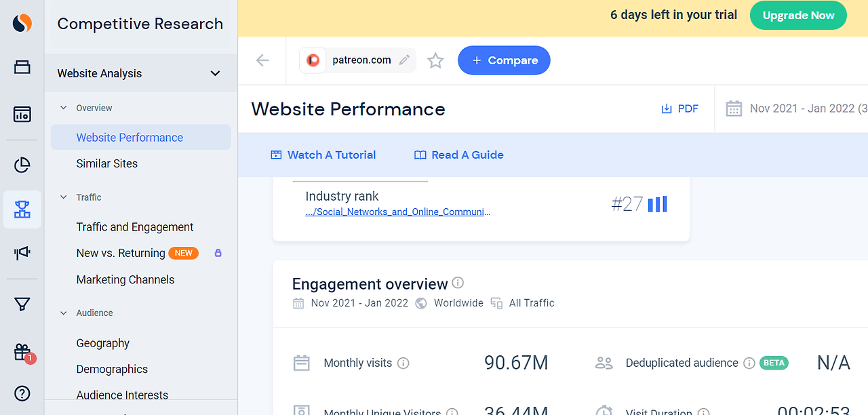Click the star favorite icon

click(x=435, y=61)
